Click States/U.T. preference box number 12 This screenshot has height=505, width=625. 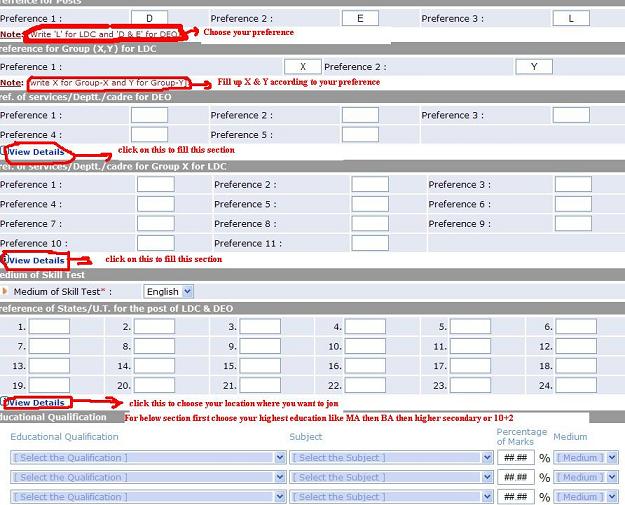point(576,346)
